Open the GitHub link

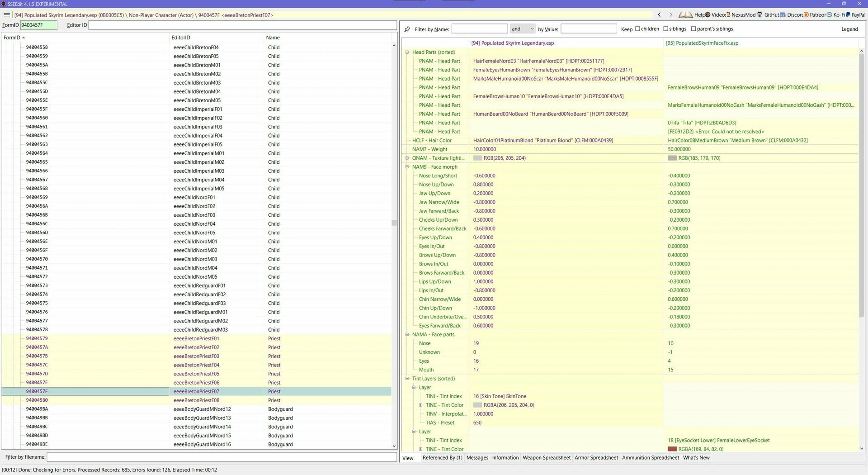click(768, 15)
